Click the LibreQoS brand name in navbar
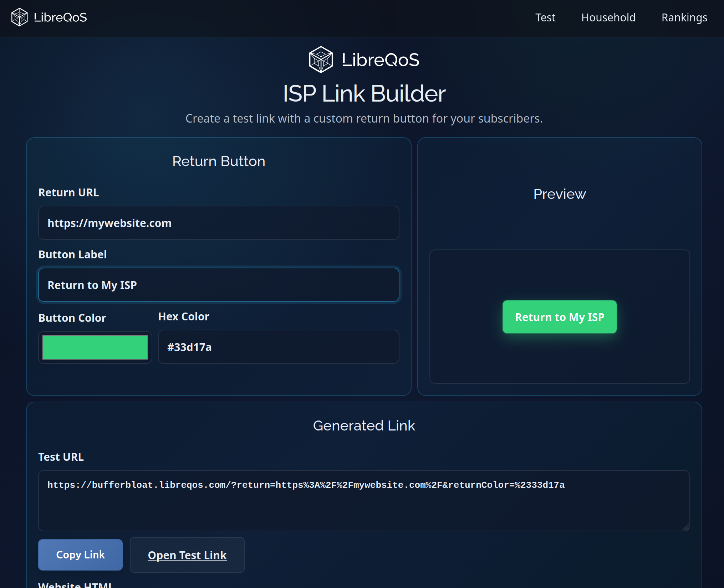 60,17
